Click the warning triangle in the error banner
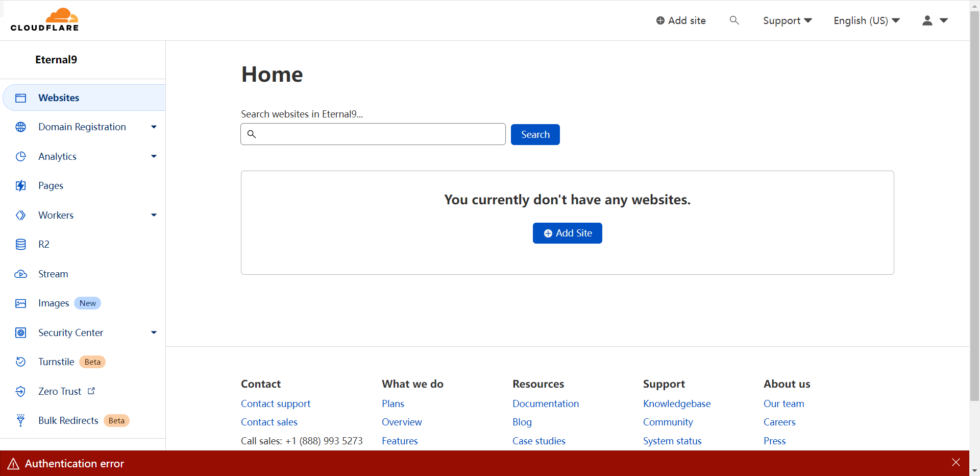The height and width of the screenshot is (476, 980). click(x=13, y=464)
